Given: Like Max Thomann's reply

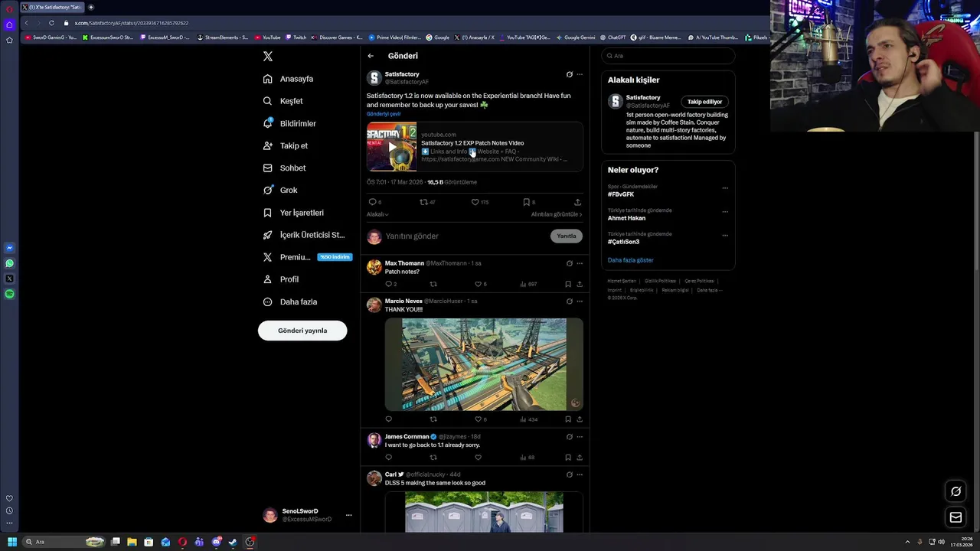Looking at the screenshot, I should [x=478, y=284].
